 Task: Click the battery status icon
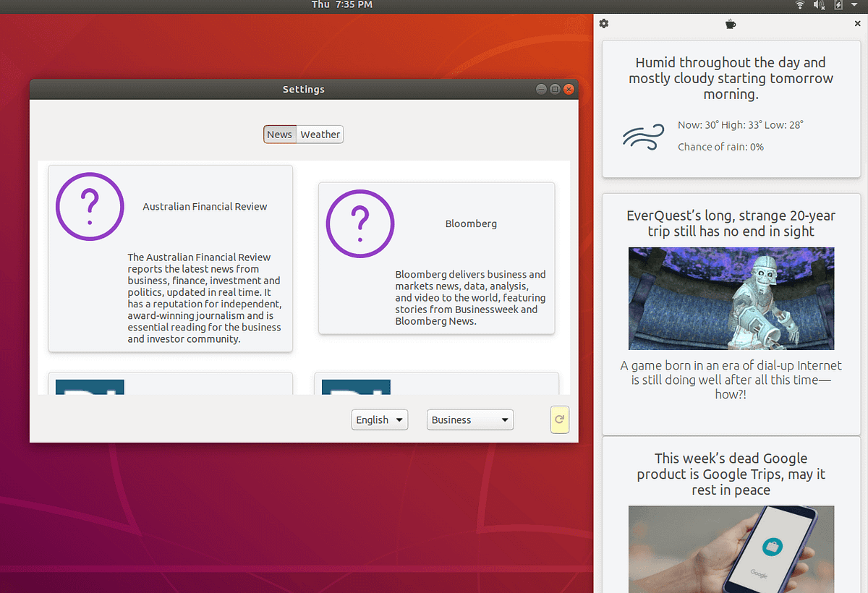pos(838,5)
